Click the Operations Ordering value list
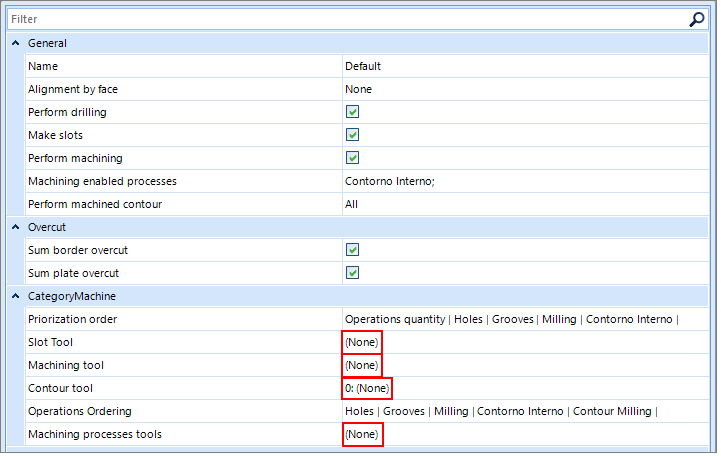 point(500,411)
